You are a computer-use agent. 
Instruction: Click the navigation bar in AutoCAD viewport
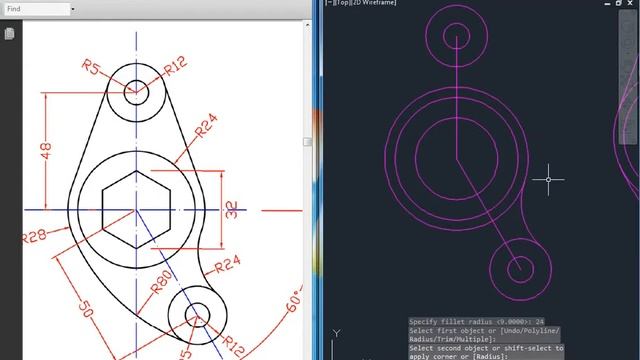[x=629, y=77]
